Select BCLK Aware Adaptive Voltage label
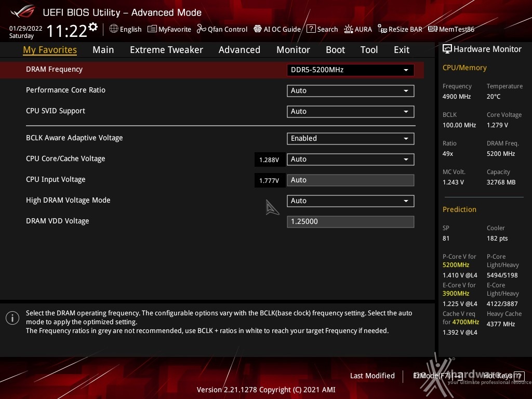 click(74, 138)
